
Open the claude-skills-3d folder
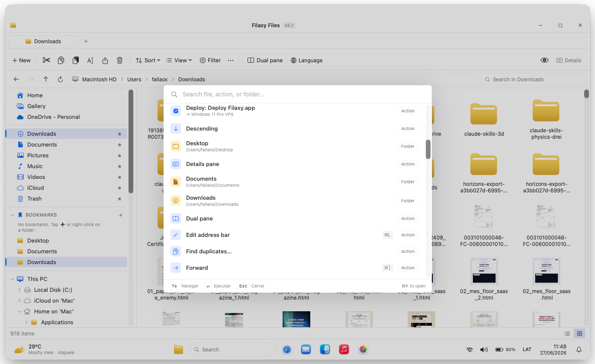(484, 120)
